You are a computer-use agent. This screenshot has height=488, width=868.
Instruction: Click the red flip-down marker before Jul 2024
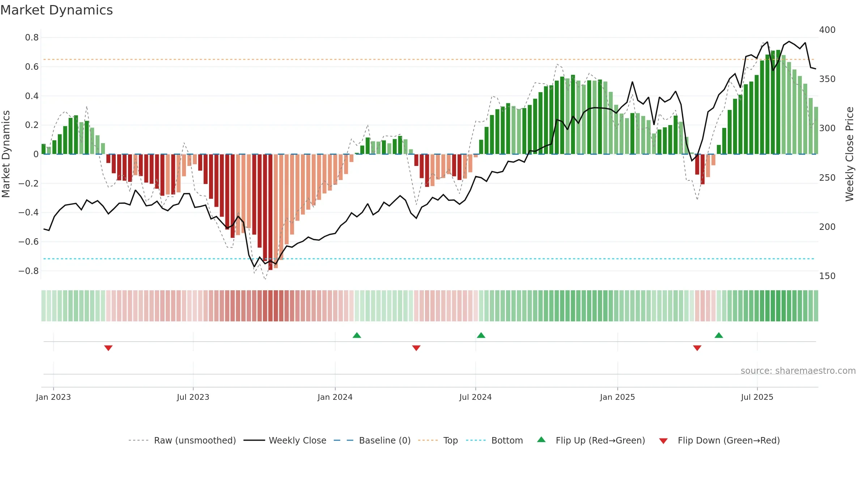pyautogui.click(x=416, y=348)
